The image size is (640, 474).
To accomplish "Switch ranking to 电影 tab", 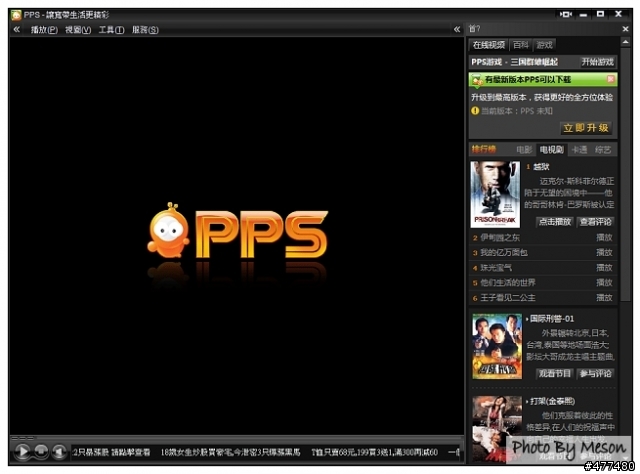I will 524,150.
